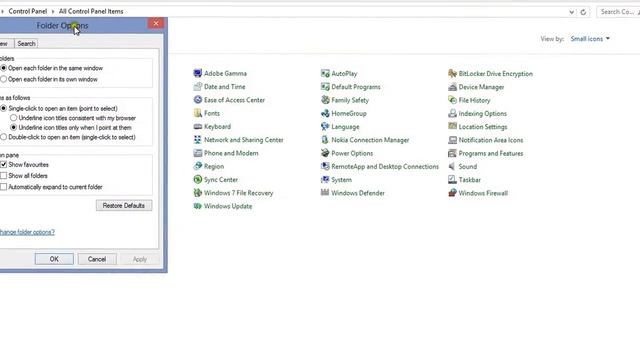
Task: Open Windows 7 File Recovery icon
Action: [198, 193]
